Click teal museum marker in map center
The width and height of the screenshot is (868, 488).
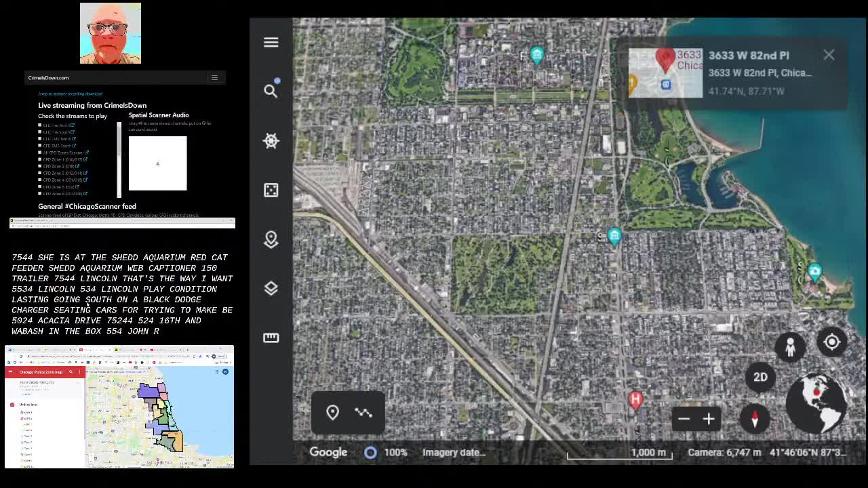tap(614, 237)
